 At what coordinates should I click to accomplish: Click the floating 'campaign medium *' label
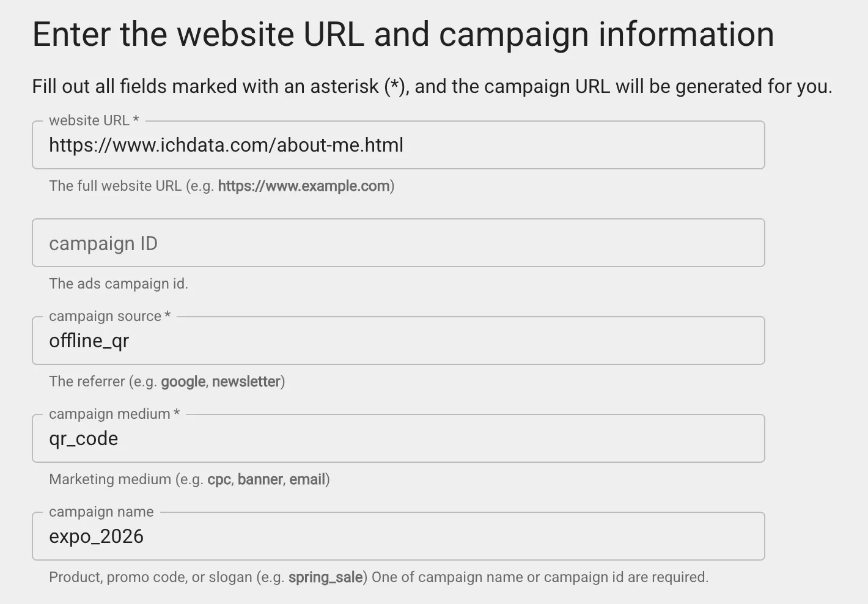tap(114, 414)
